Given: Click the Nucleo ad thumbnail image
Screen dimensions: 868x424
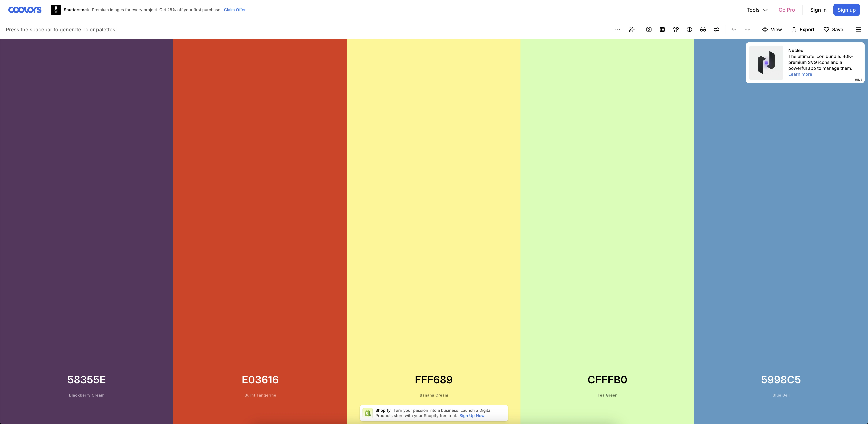Looking at the screenshot, I should (766, 63).
